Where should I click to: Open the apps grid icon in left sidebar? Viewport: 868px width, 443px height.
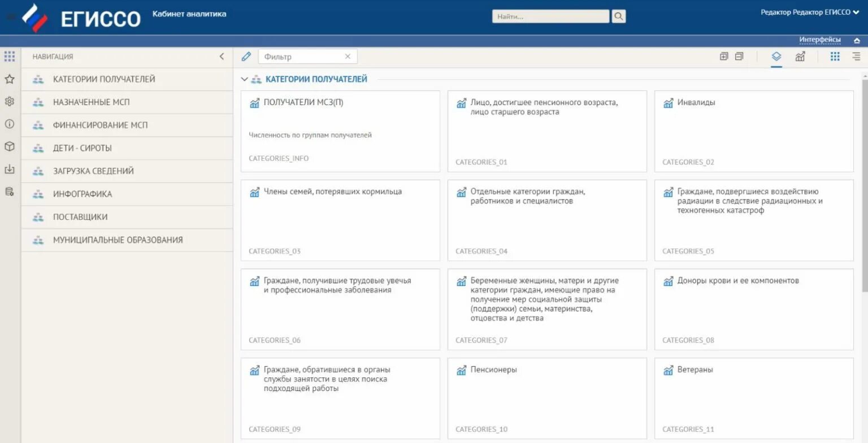pyautogui.click(x=10, y=57)
